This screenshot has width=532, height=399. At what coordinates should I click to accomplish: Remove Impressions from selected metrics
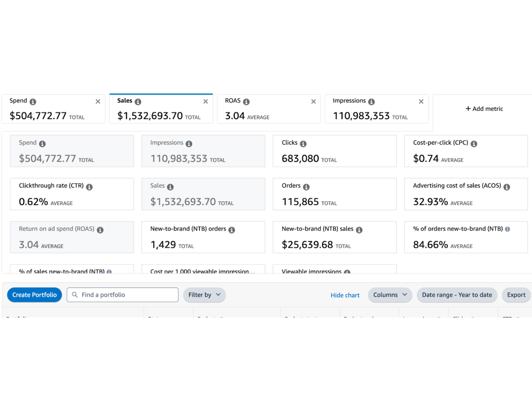pos(421,101)
